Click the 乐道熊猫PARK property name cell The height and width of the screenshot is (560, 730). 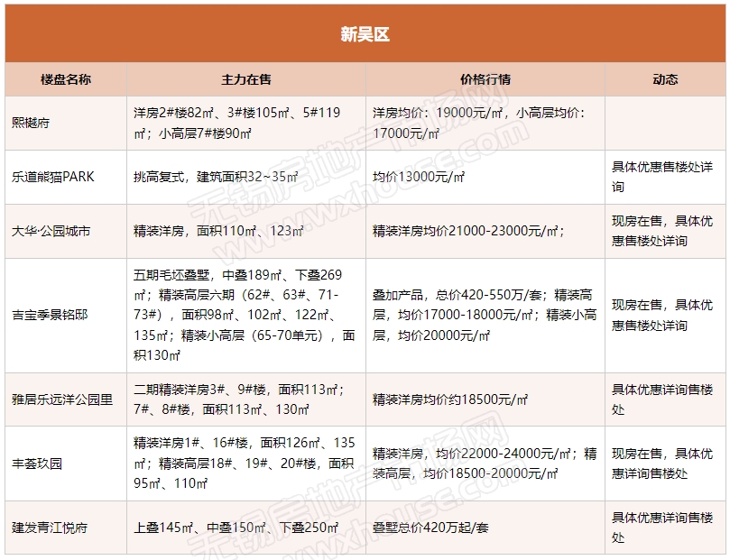tap(66, 178)
